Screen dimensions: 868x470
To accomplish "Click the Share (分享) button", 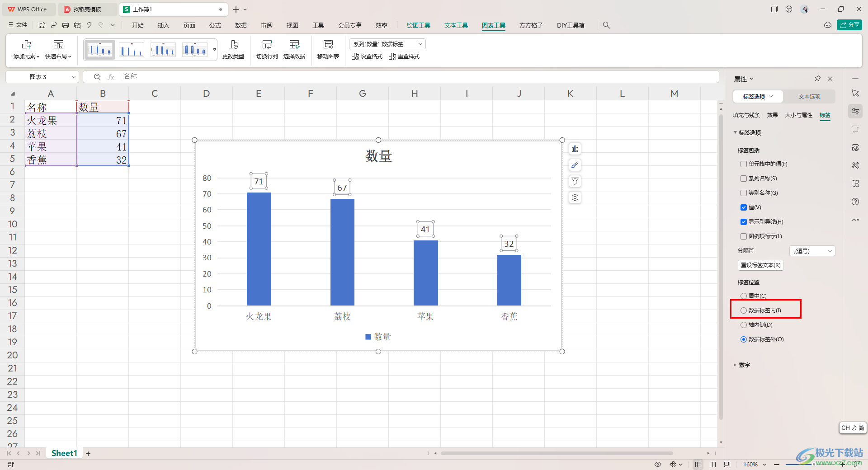I will 849,25.
